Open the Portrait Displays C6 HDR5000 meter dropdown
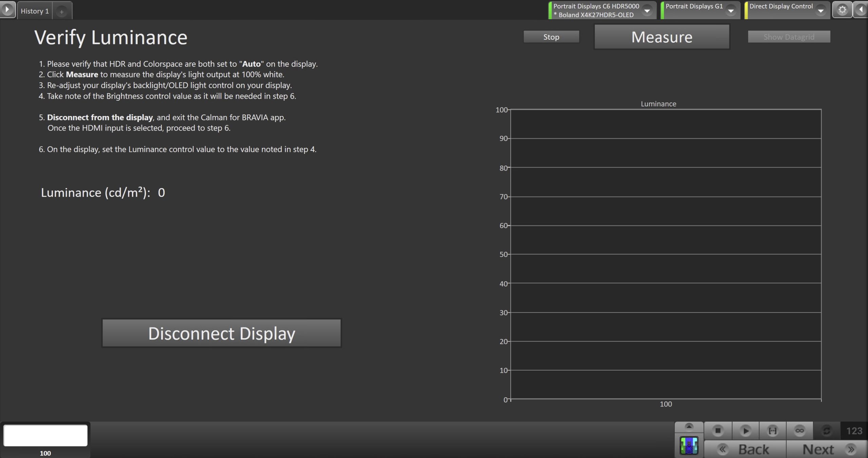The image size is (868, 458). [647, 11]
